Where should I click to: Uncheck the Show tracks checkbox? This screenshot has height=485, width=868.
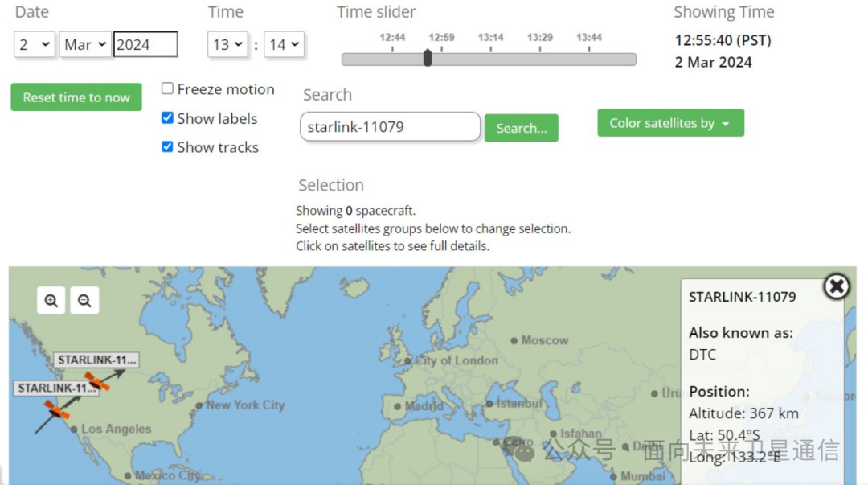167,146
